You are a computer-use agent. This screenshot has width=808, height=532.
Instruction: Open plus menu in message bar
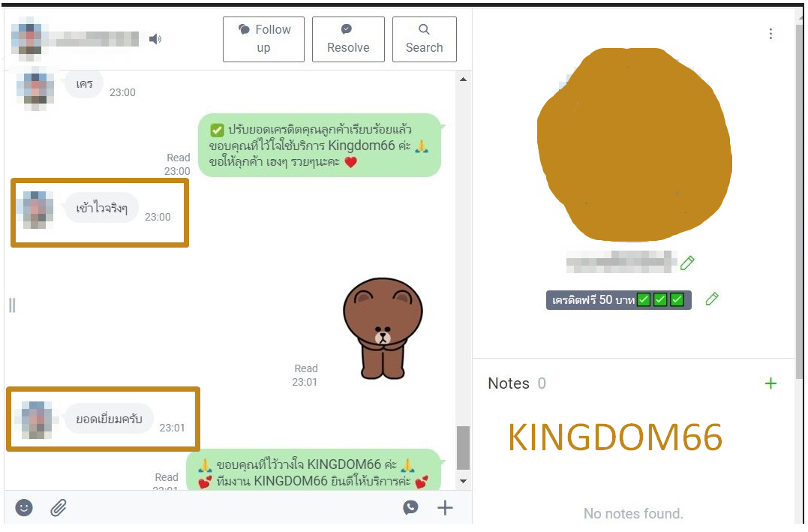click(445, 508)
